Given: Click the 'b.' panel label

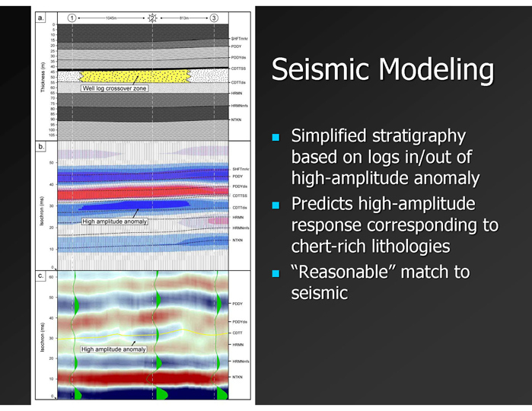Looking at the screenshot, I should point(40,147).
